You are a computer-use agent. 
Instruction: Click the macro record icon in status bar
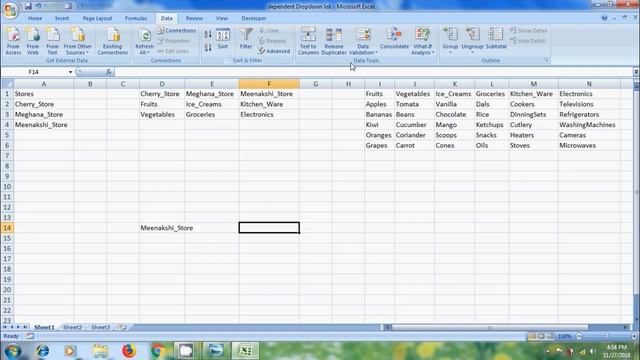point(30,336)
